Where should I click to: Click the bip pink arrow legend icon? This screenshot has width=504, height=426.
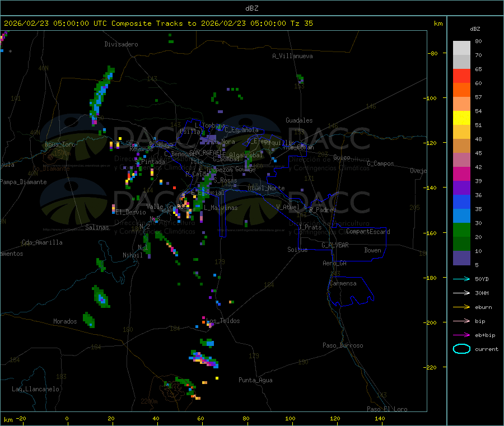click(x=461, y=321)
